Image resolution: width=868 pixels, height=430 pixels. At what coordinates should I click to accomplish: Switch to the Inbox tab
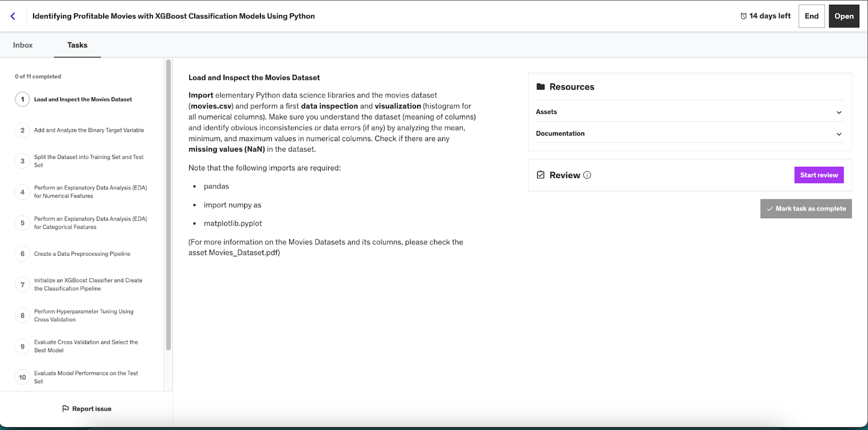pos(23,45)
